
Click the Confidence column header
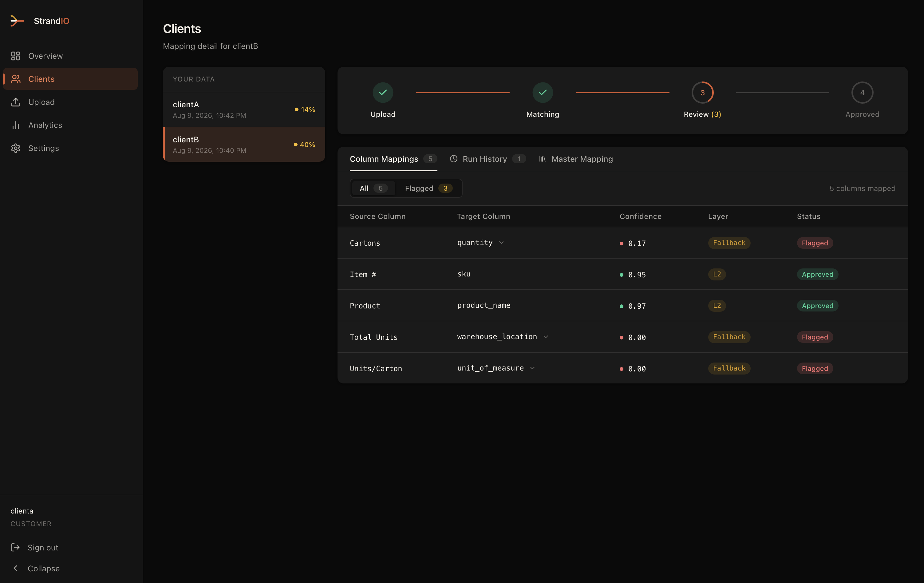(640, 216)
